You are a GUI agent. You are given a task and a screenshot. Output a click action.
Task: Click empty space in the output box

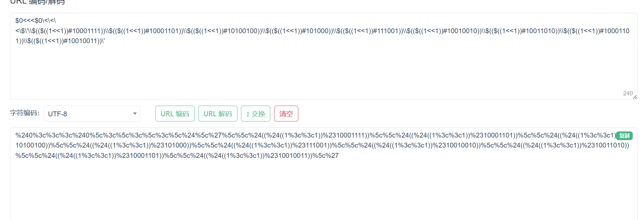click(x=322, y=190)
